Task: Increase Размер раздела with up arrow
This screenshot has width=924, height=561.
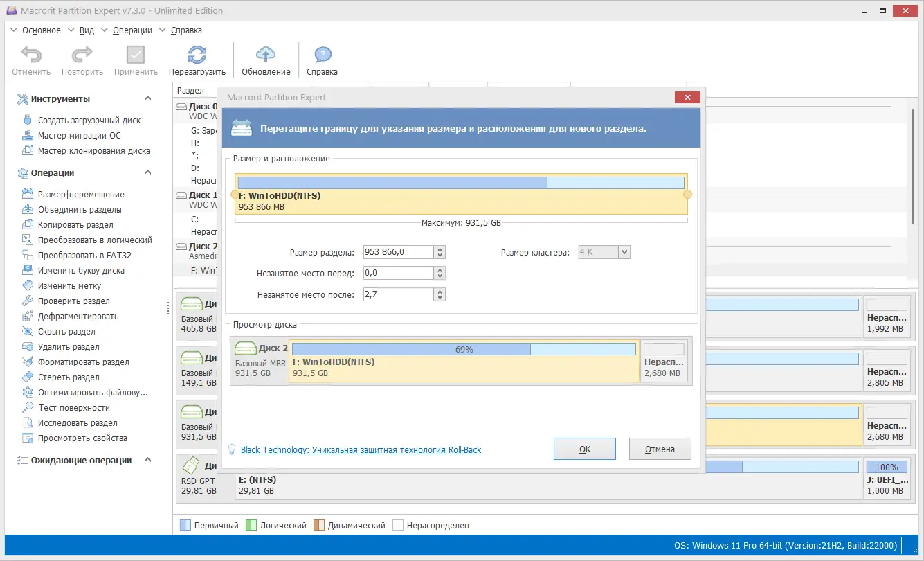Action: (440, 249)
